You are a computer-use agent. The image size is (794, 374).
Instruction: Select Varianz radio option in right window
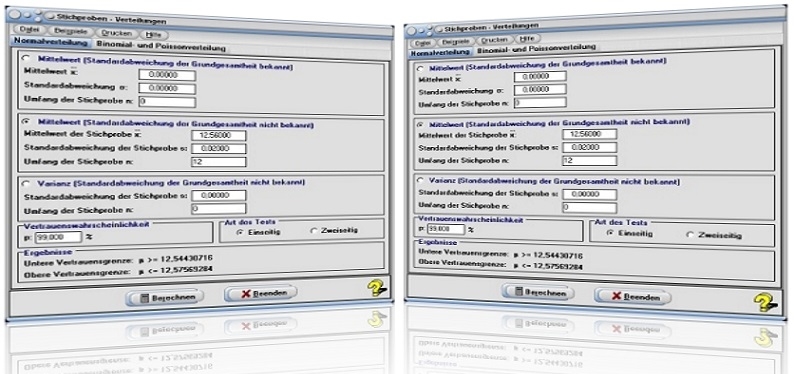419,180
